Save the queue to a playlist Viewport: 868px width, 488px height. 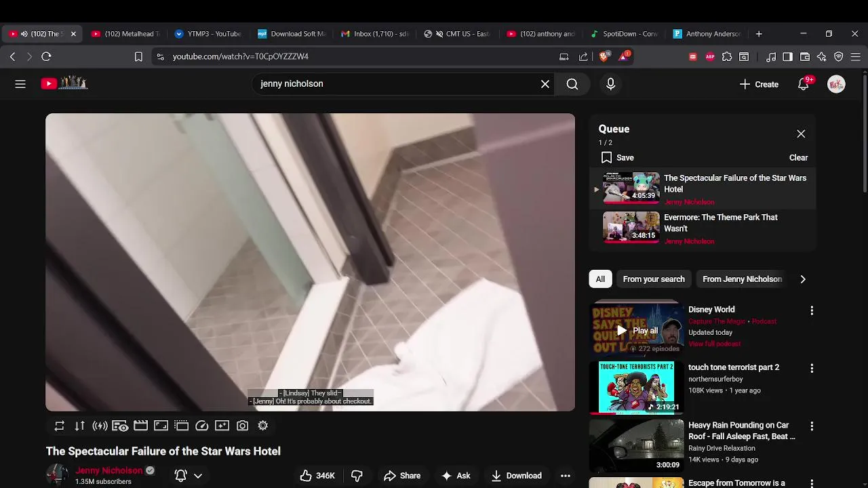pyautogui.click(x=617, y=157)
